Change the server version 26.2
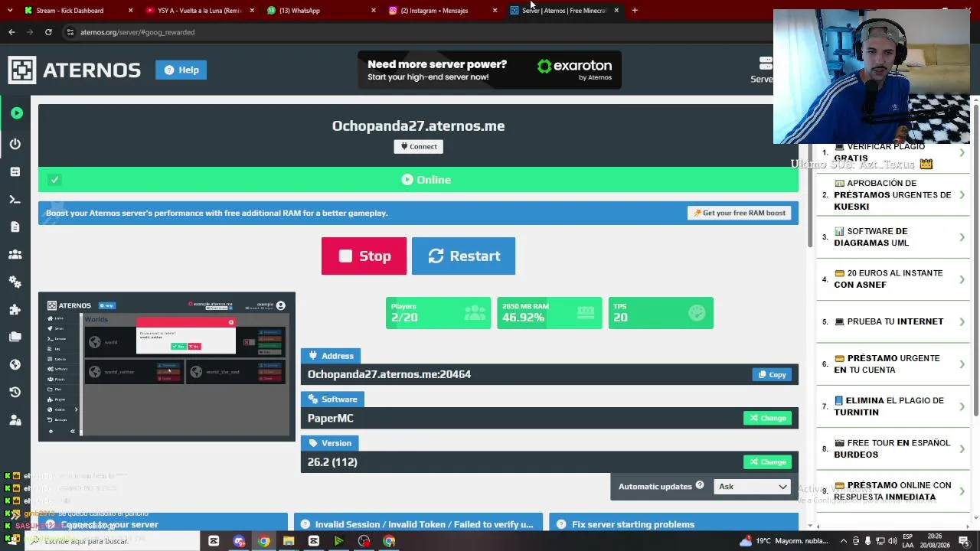Screen dimensions: 980x551 [767, 461]
